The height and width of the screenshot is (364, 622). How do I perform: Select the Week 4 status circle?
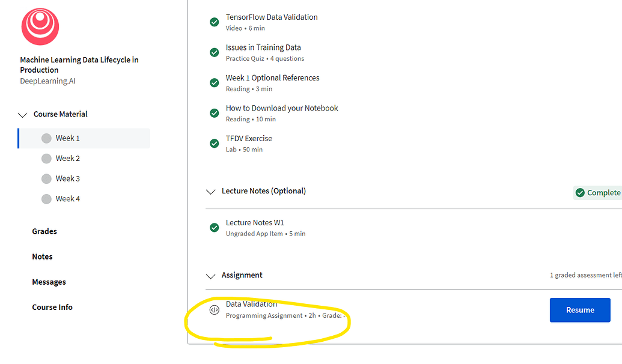46,199
